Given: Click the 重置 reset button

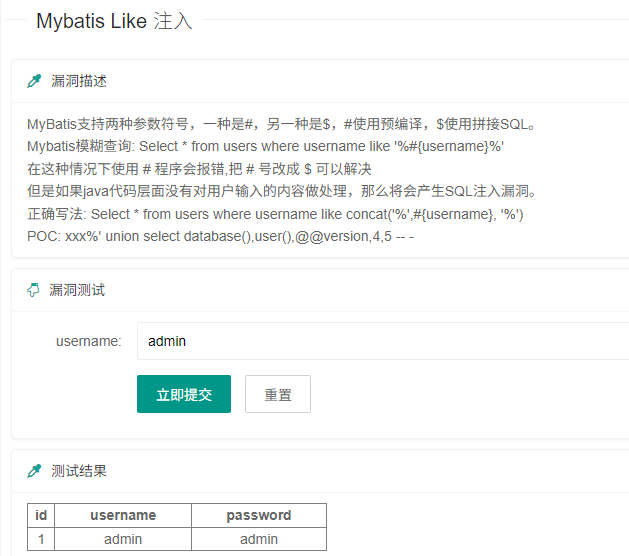Looking at the screenshot, I should [x=278, y=395].
